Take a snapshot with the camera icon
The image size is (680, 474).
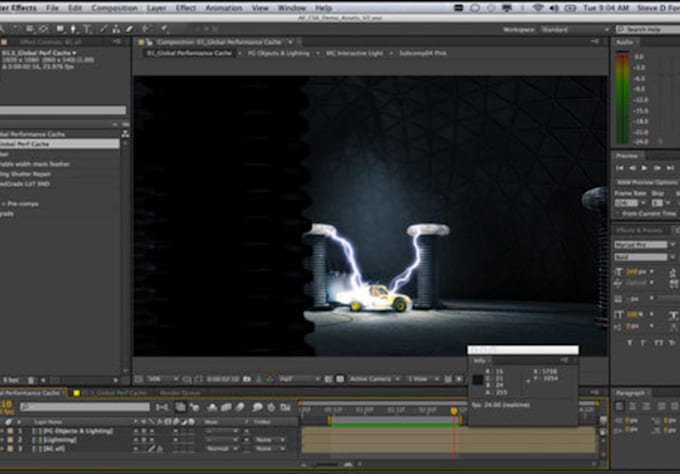click(x=247, y=379)
